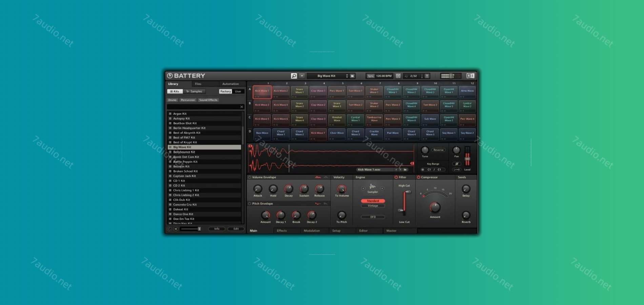Select the AHDSR shape icon in Volume Envelope
Viewport: 644px width, 305px height.
pos(318,177)
